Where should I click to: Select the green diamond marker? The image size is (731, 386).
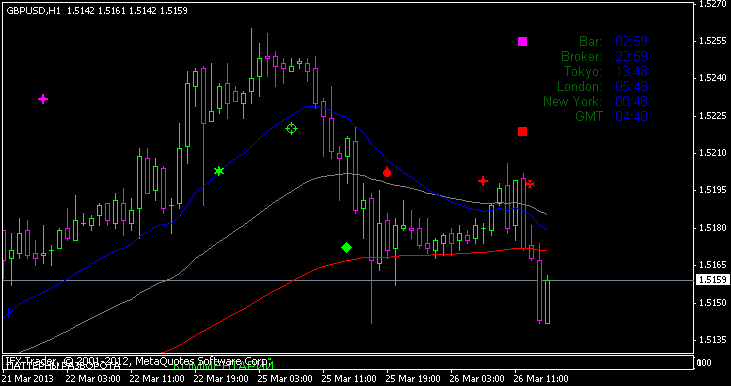[x=346, y=247]
